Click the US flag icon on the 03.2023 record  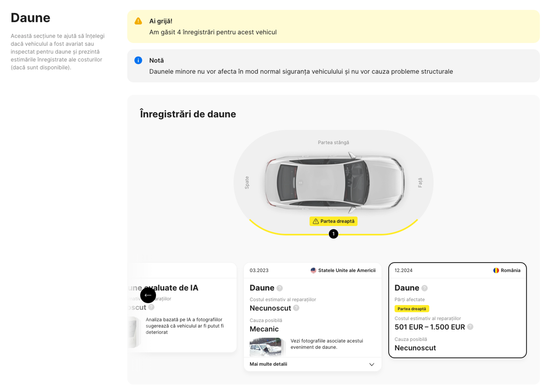(313, 270)
